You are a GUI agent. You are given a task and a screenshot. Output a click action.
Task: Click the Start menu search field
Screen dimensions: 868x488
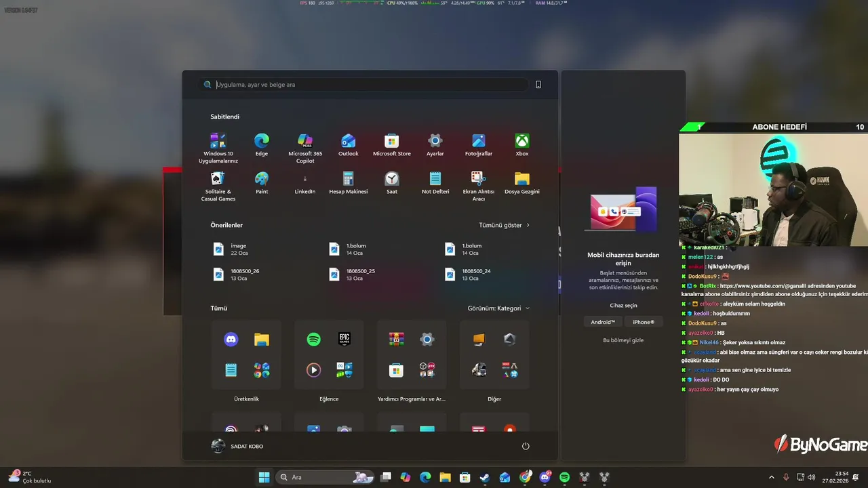tap(363, 85)
